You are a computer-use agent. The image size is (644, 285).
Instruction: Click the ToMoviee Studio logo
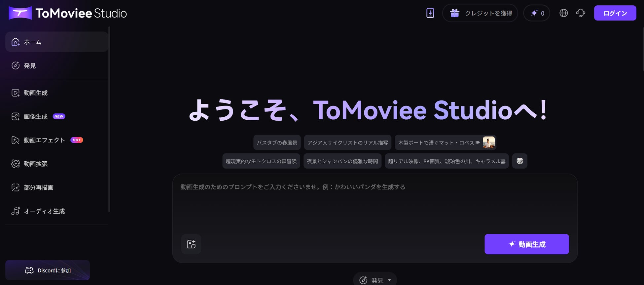pos(68,13)
